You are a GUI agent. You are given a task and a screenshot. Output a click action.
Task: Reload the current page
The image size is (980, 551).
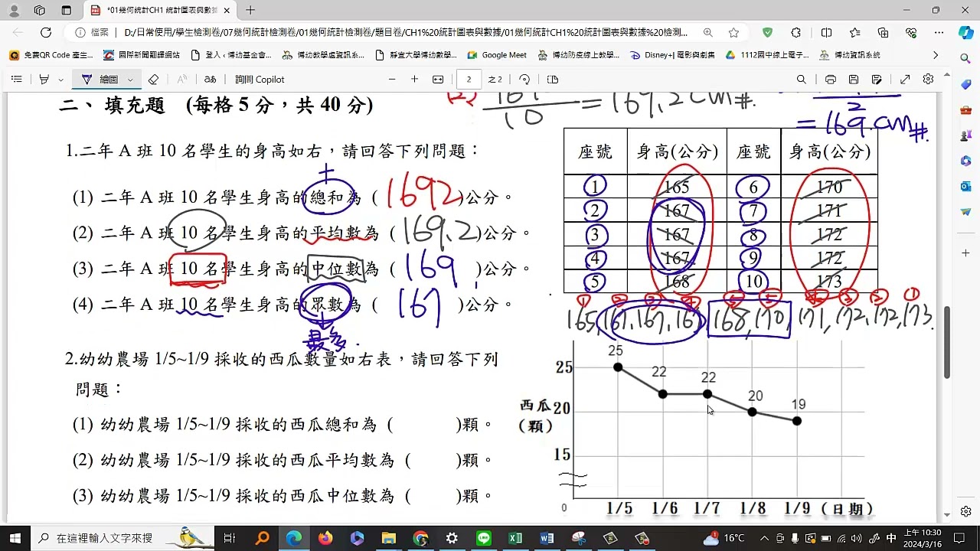(46, 33)
